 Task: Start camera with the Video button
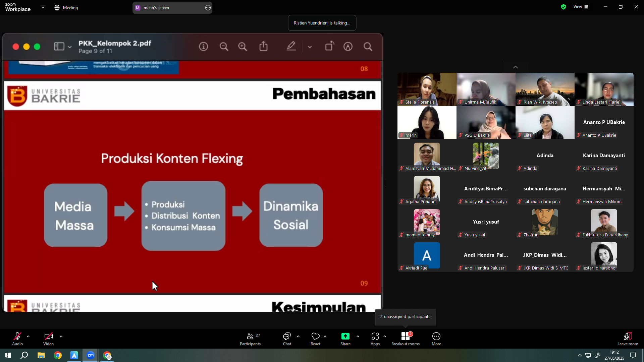(48, 339)
